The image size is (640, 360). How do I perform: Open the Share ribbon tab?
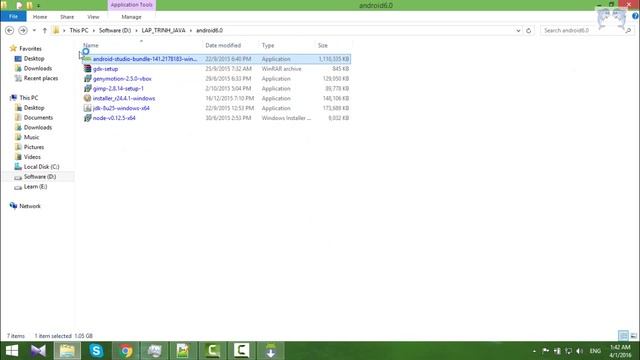[x=67, y=17]
